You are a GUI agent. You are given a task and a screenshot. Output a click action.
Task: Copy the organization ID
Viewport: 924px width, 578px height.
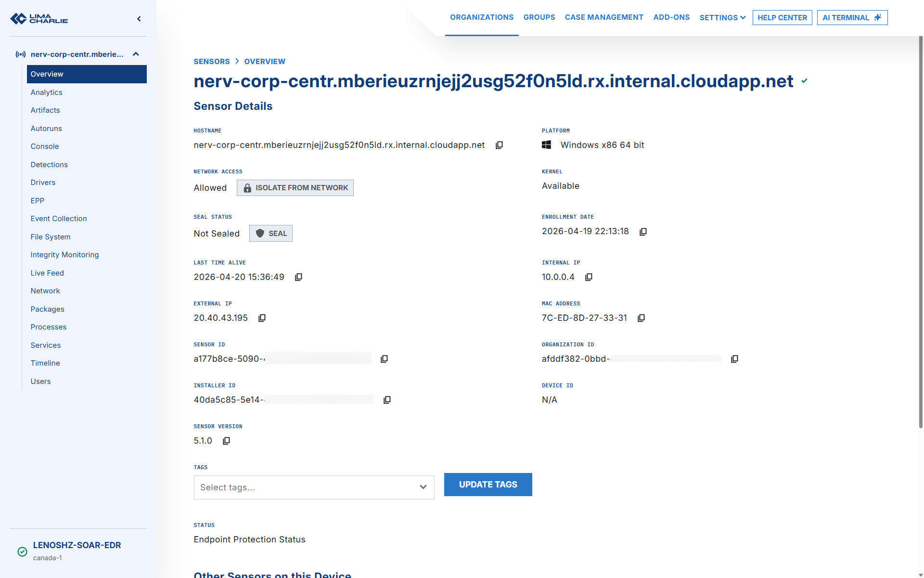734,359
